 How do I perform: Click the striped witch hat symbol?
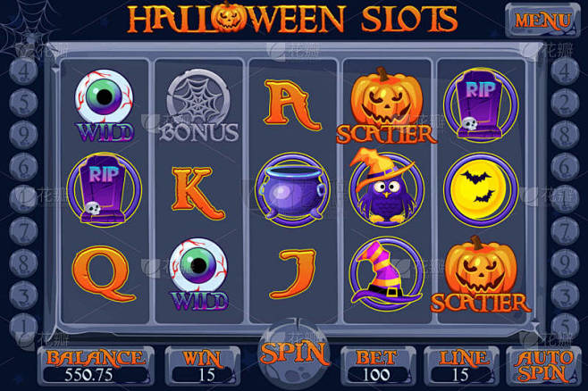(387, 274)
